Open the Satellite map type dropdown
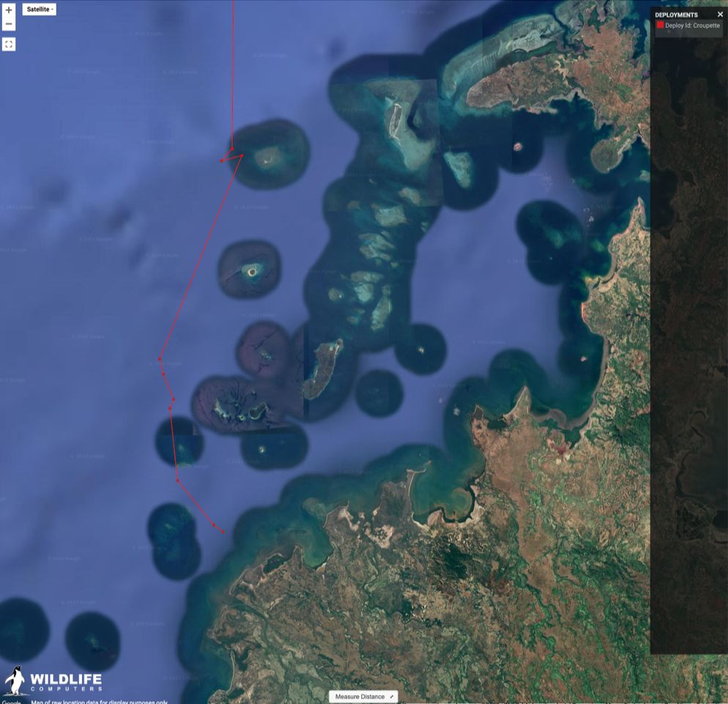728x704 pixels. [39, 10]
